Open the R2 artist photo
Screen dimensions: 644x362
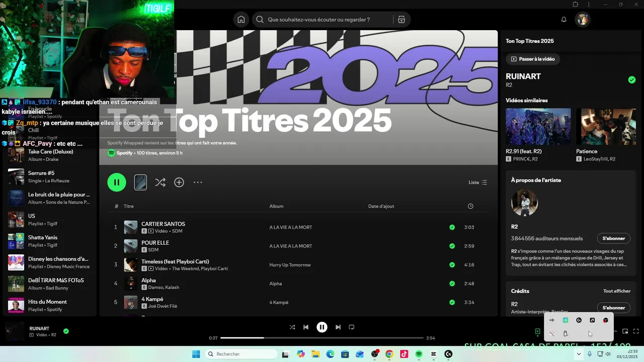(524, 203)
